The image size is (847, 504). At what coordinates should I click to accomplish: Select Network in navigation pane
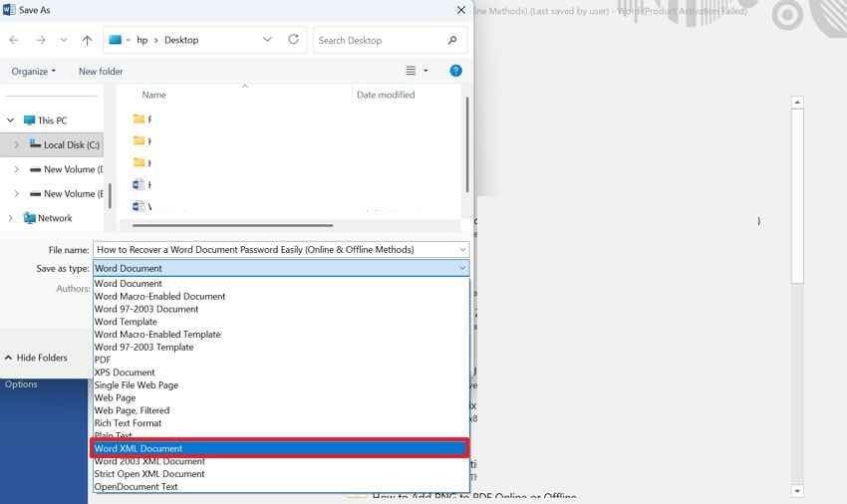click(x=55, y=218)
